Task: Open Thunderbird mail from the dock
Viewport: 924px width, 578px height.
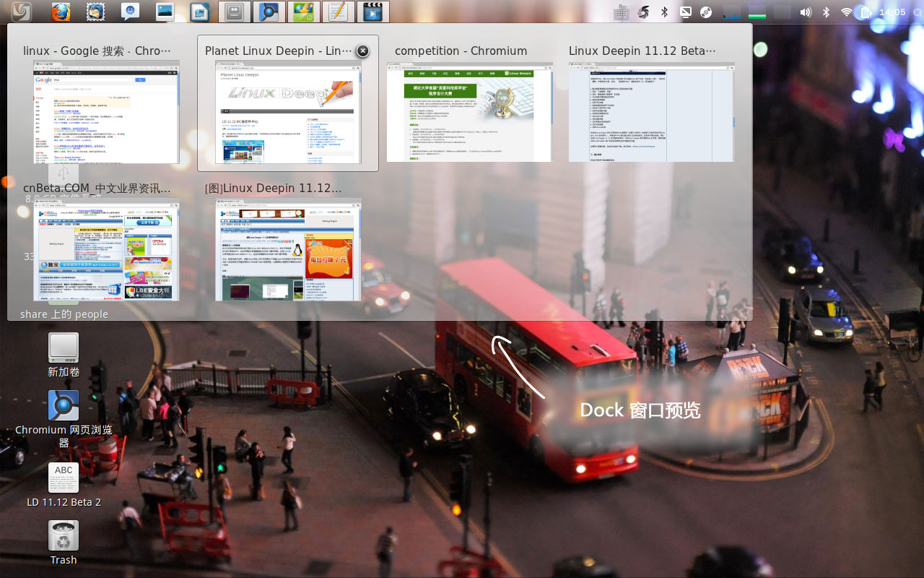Action: tap(95, 12)
